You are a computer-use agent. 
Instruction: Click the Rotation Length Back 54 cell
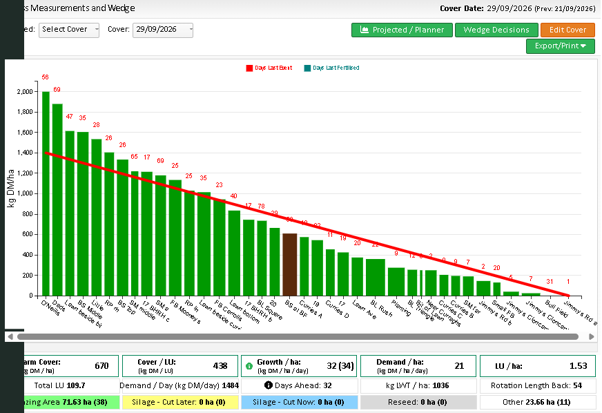tap(538, 385)
